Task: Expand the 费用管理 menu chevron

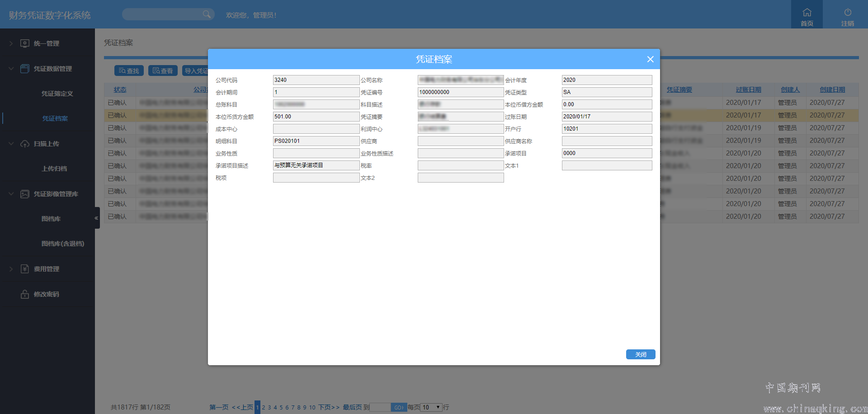Action: 11,269
